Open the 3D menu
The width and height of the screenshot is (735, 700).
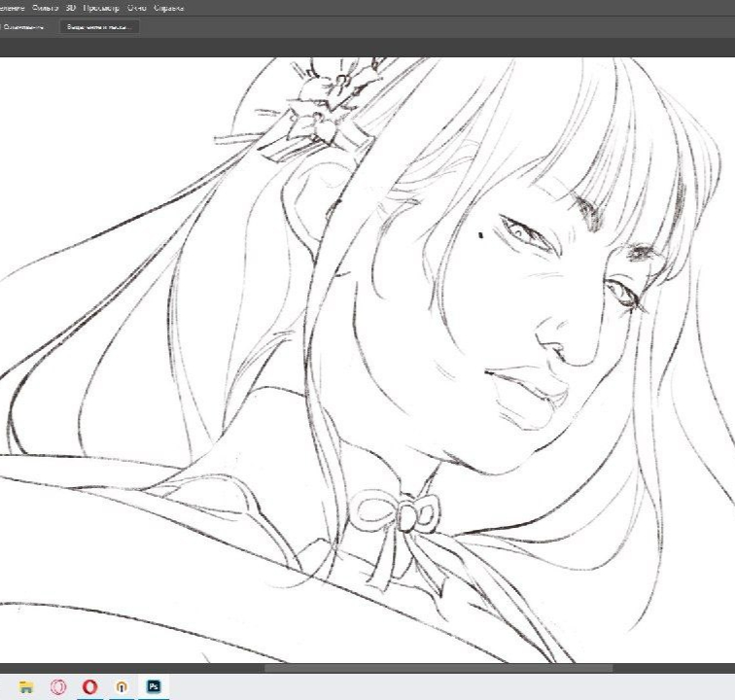(x=71, y=8)
